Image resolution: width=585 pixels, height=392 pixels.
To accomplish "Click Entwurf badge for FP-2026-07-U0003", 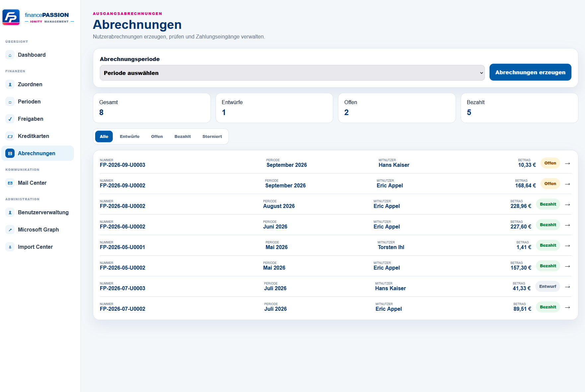I will click(548, 287).
